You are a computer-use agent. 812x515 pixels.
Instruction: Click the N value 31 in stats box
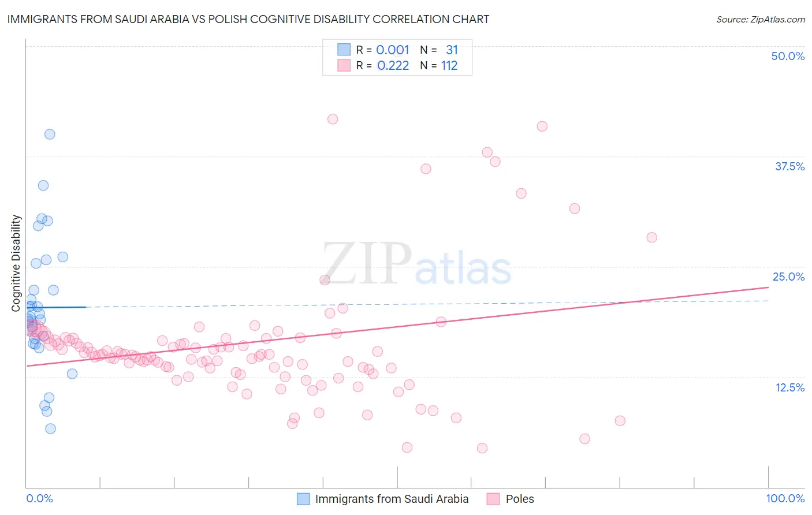click(x=452, y=50)
